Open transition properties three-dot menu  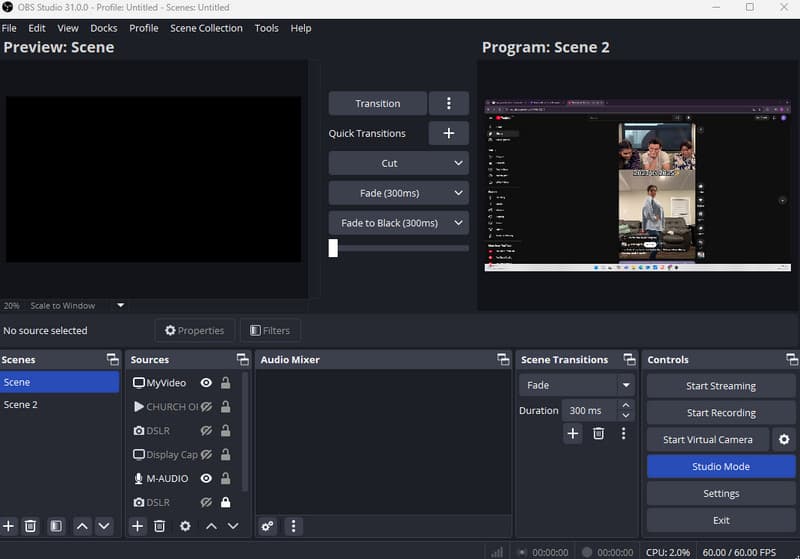pyautogui.click(x=623, y=434)
